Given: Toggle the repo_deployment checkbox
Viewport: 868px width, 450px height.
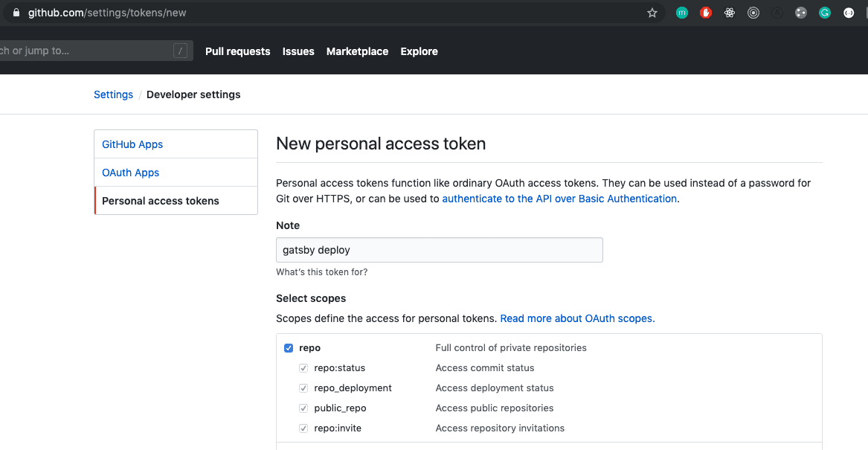Looking at the screenshot, I should [x=303, y=388].
